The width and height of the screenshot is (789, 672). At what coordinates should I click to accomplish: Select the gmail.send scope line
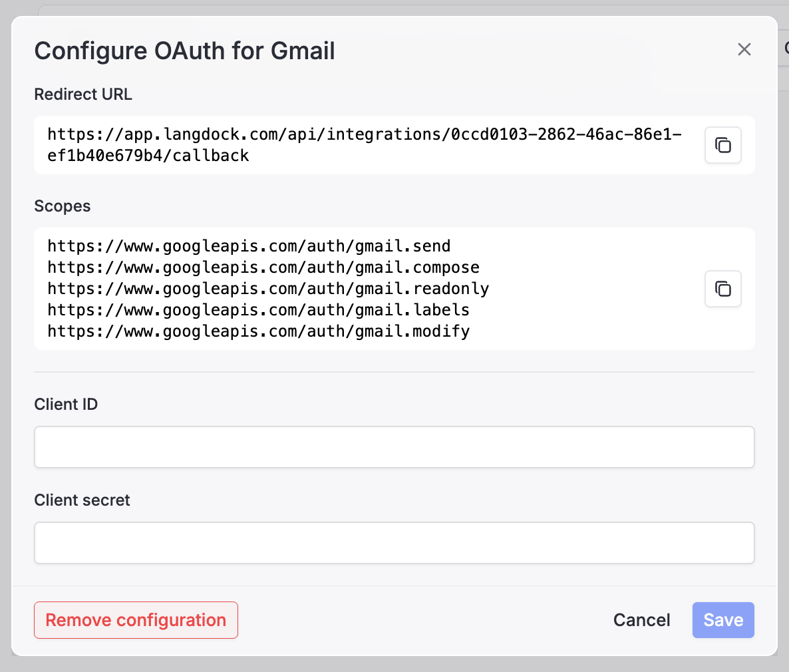click(x=249, y=246)
